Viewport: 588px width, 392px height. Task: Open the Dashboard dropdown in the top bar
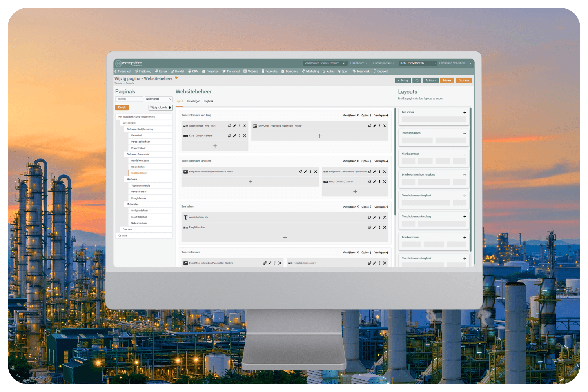358,63
